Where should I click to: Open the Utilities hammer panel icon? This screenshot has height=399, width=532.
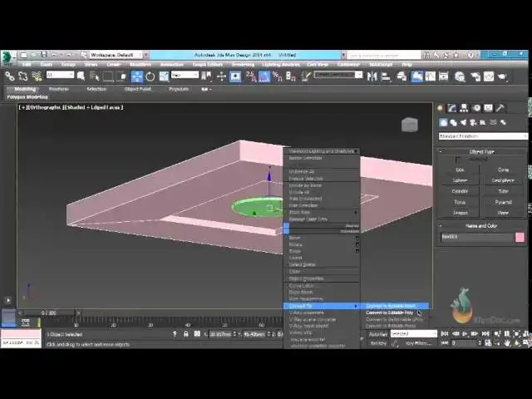(500, 108)
